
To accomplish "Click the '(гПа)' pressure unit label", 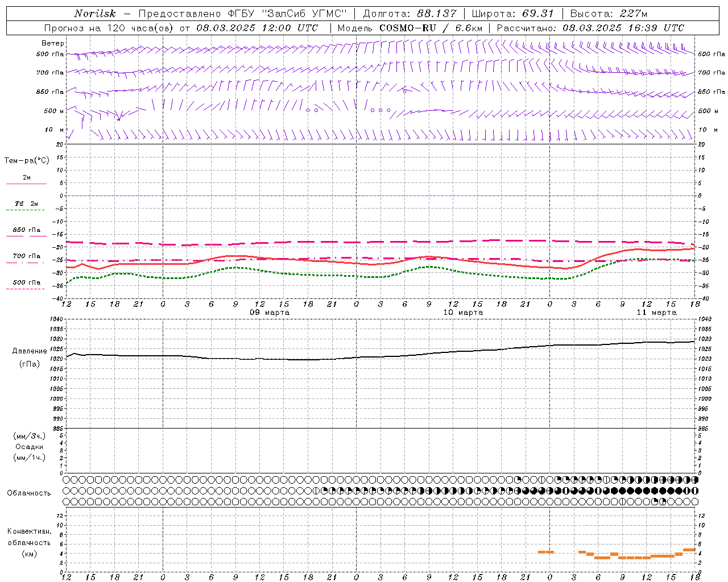I will coord(30,364).
